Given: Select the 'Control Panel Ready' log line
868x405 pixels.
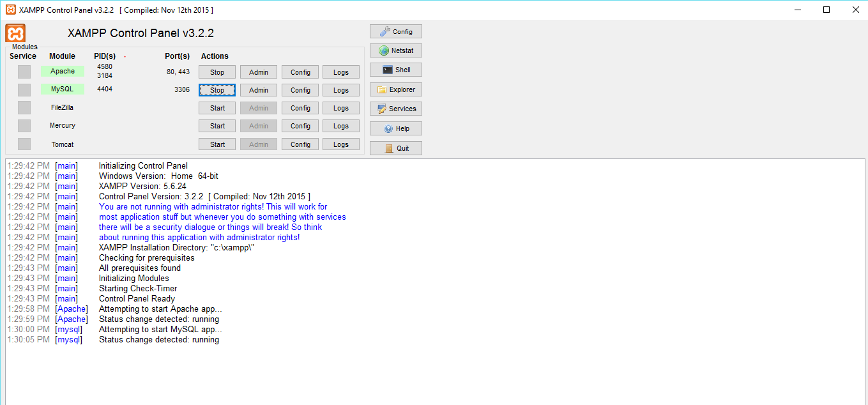Looking at the screenshot, I should click(x=137, y=298).
